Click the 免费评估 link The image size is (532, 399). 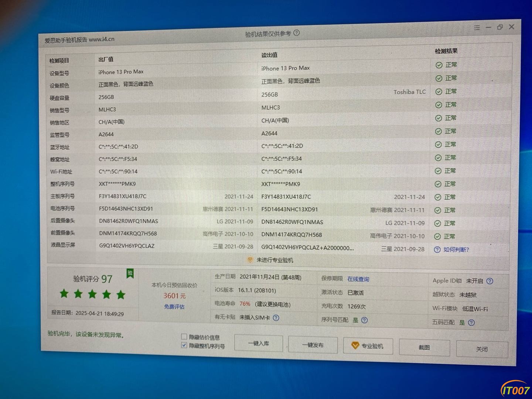coord(174,307)
